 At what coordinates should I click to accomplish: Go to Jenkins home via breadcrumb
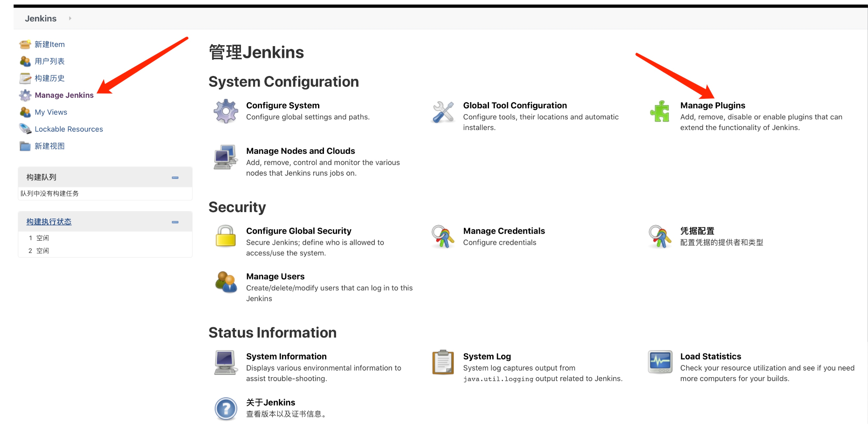41,19
